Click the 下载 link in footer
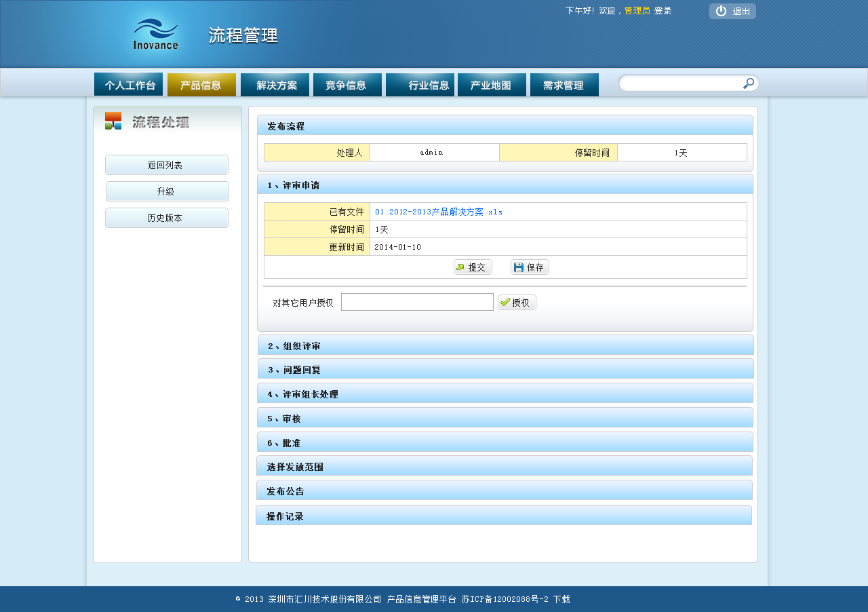 pyautogui.click(x=561, y=599)
